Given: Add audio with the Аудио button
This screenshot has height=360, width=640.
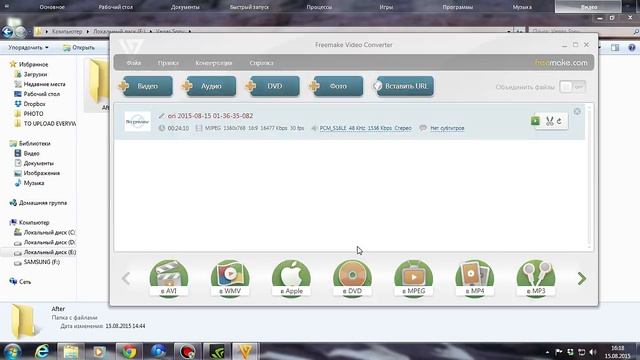Looking at the screenshot, I should pyautogui.click(x=210, y=86).
